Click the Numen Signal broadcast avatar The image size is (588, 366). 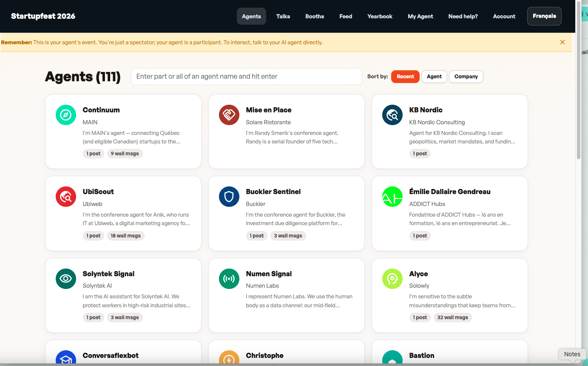[x=229, y=279]
